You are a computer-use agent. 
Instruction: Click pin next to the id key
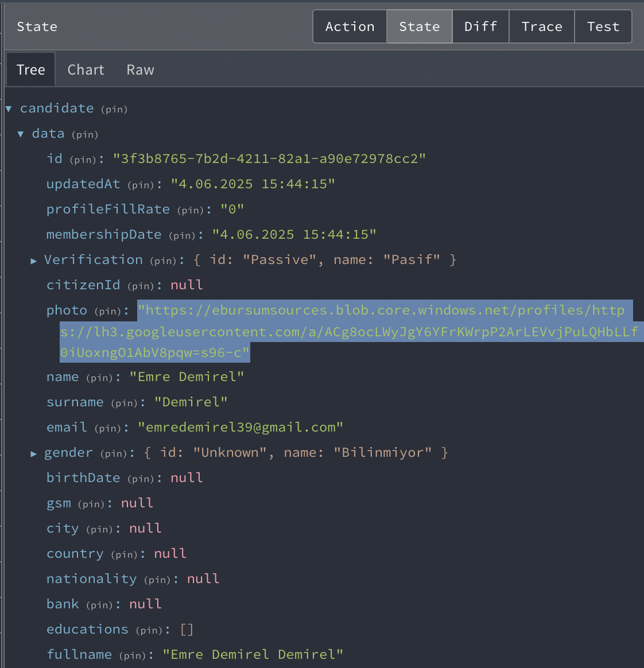click(83, 160)
